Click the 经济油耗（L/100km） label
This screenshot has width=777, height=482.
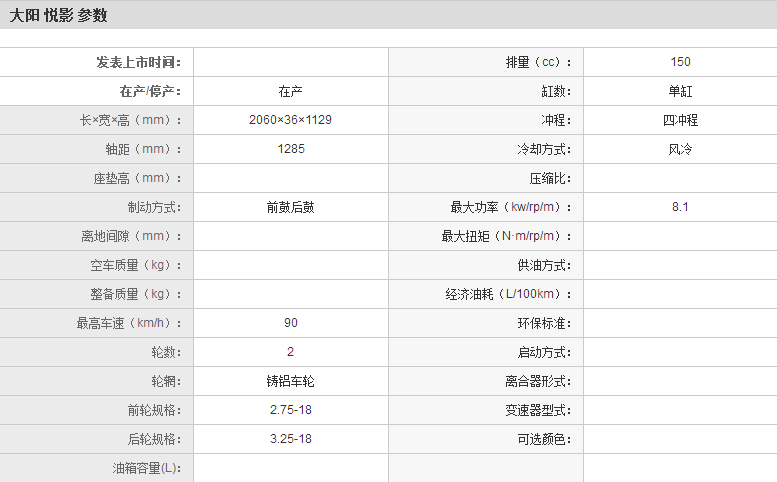(511, 294)
